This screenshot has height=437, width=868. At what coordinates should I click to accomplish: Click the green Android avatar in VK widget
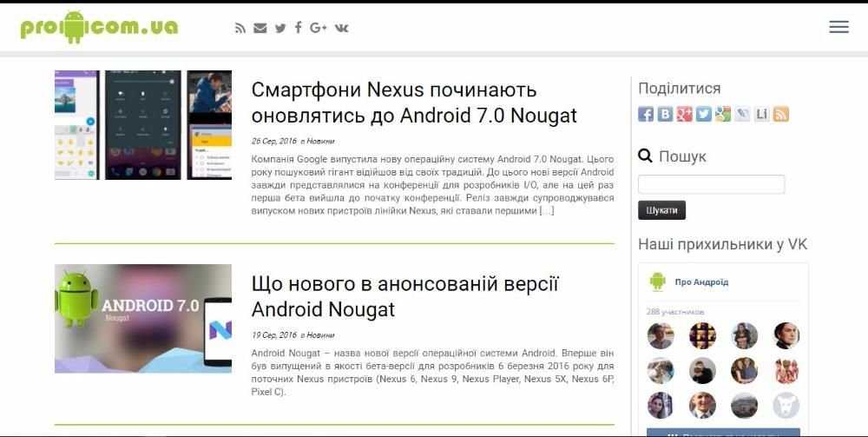[657, 281]
